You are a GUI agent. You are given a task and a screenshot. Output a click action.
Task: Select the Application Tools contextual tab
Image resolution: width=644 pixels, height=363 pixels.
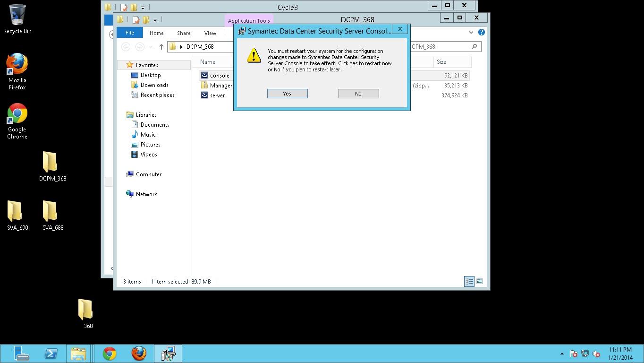(249, 21)
